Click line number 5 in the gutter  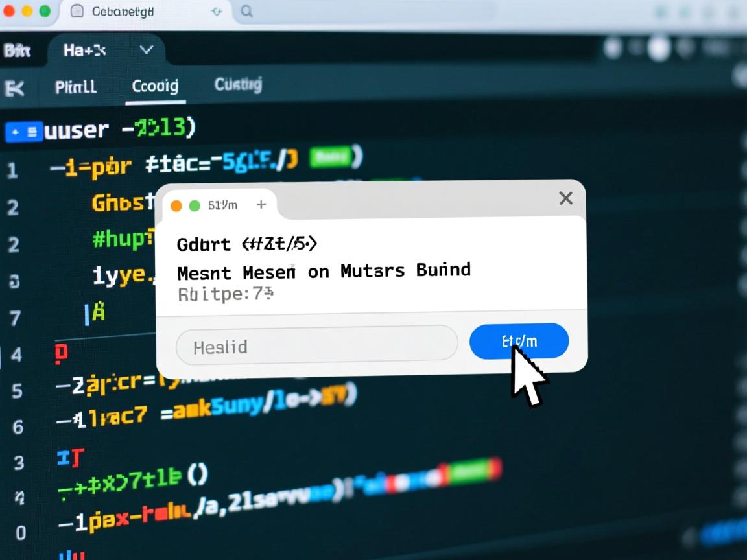(18, 391)
